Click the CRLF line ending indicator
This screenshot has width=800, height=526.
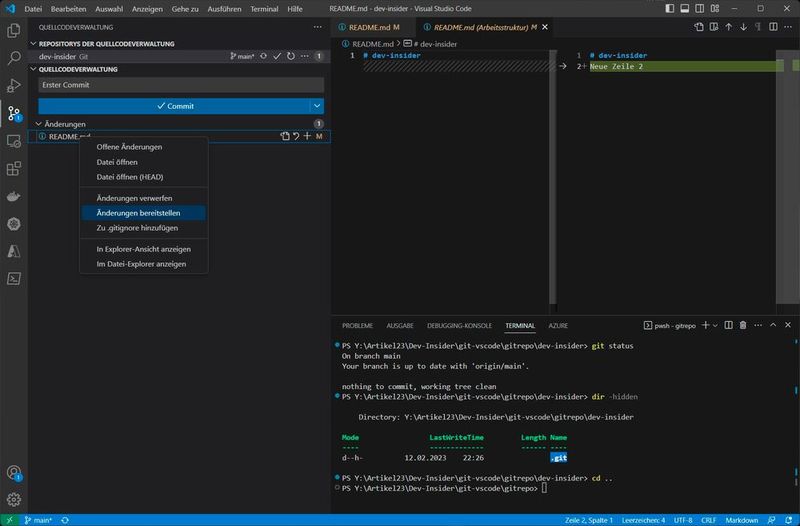tap(709, 520)
